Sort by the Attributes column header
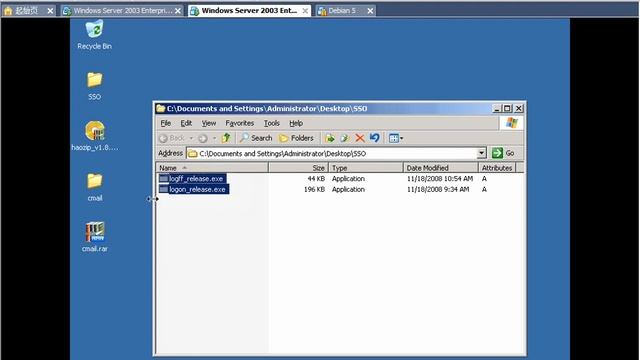 click(x=497, y=168)
